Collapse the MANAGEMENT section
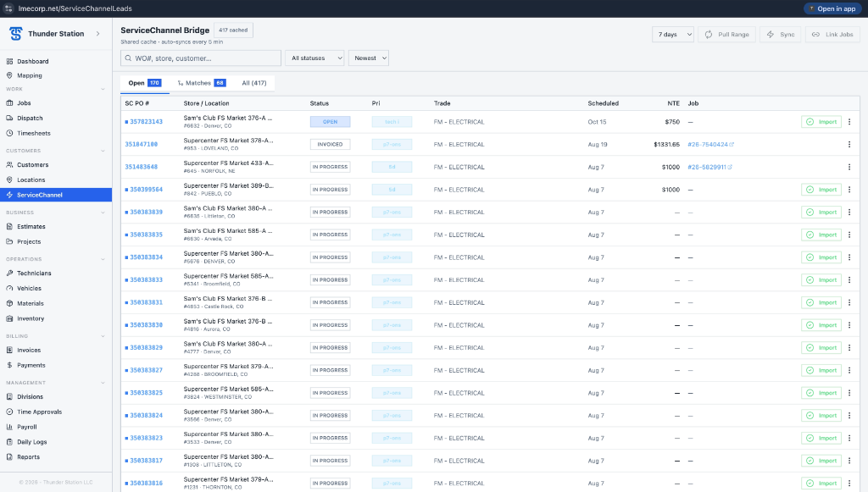This screenshot has height=492, width=868. coord(103,383)
